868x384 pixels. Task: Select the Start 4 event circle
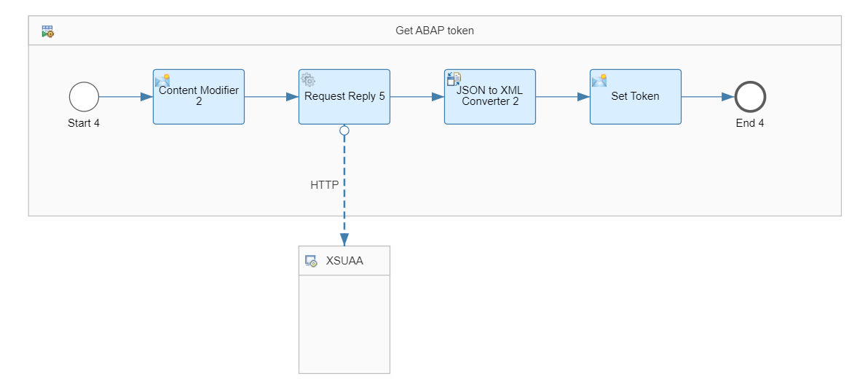coord(84,97)
